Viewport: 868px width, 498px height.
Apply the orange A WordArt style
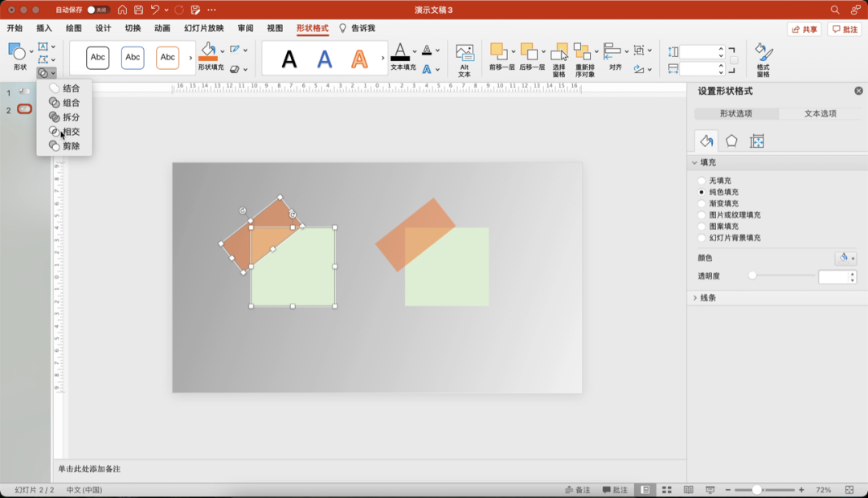click(360, 59)
